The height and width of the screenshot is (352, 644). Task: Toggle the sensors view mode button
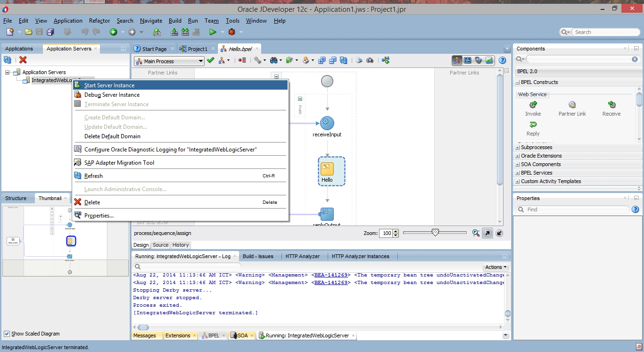coord(479,60)
